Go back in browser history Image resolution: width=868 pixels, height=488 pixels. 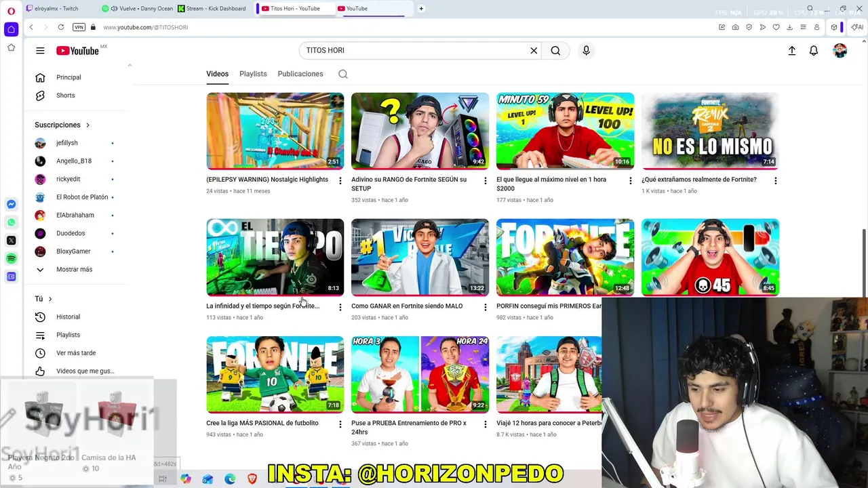coord(31,27)
